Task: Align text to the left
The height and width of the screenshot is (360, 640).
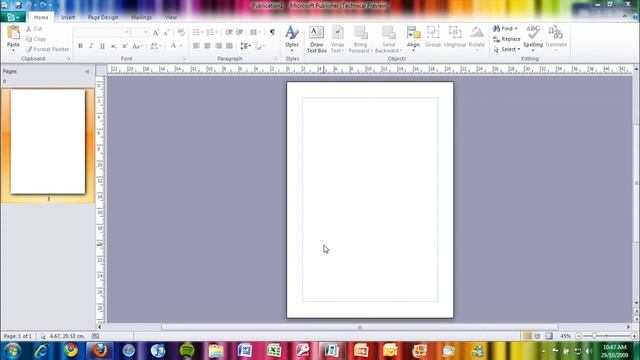Action: [196, 46]
